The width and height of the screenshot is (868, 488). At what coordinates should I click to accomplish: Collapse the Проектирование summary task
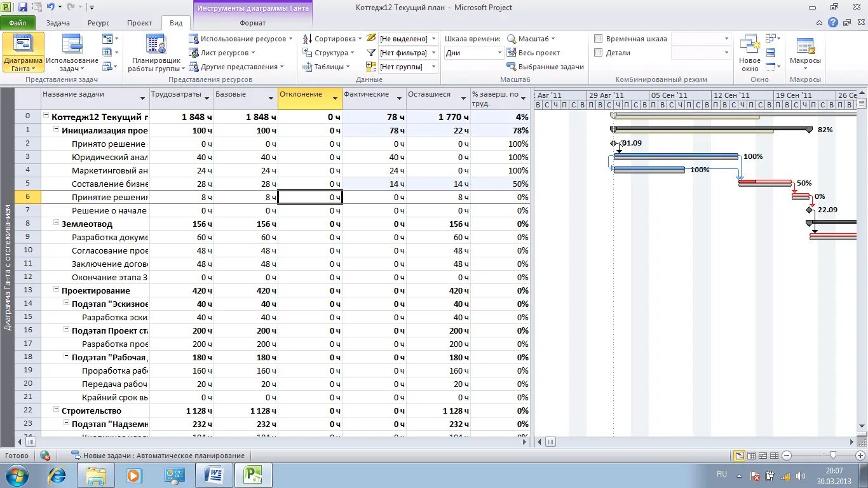coord(57,290)
